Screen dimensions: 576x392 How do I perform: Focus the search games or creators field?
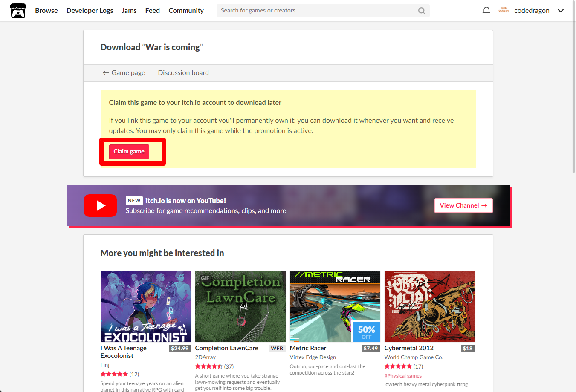click(323, 11)
